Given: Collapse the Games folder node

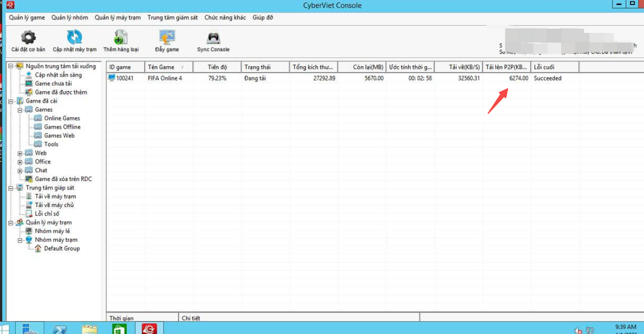Looking at the screenshot, I should (x=20, y=110).
